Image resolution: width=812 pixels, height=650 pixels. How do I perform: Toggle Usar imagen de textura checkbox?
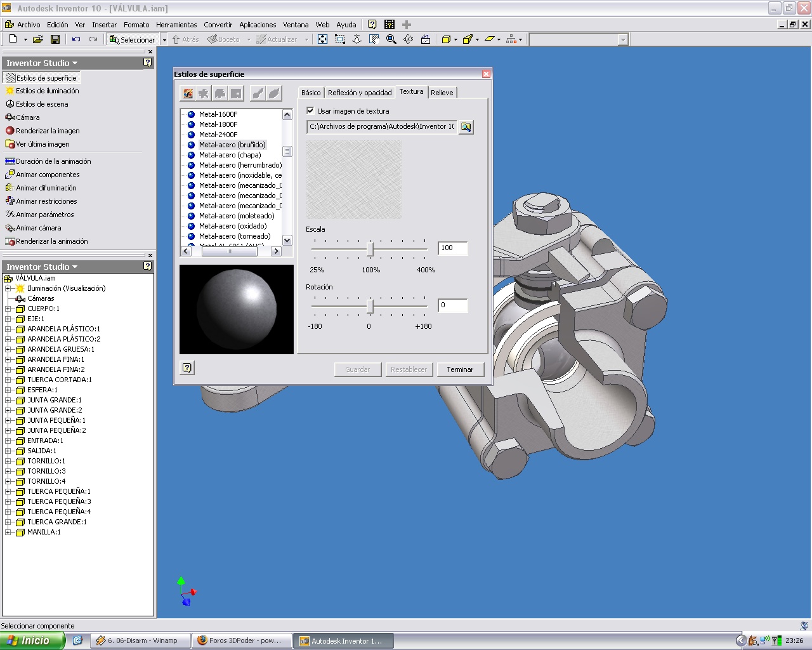pyautogui.click(x=310, y=110)
